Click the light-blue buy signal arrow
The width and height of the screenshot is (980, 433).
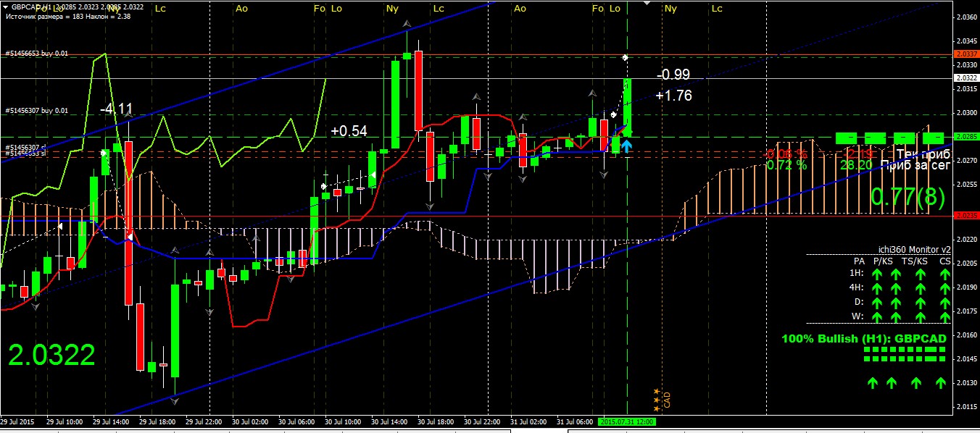tap(626, 146)
